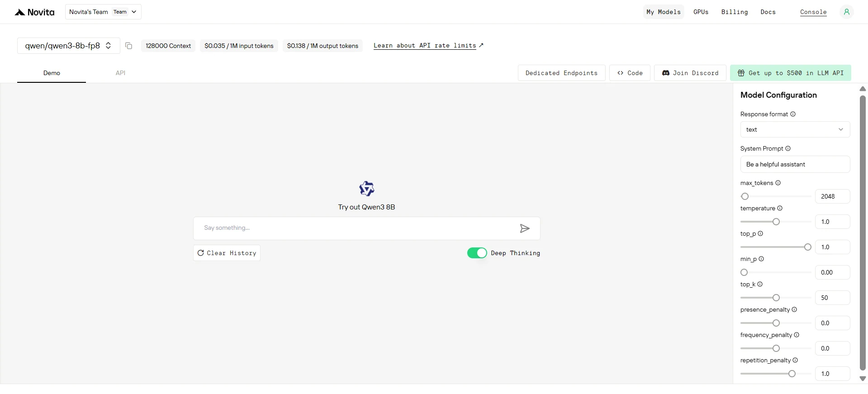Click the presence_penalty value field

[x=833, y=323]
